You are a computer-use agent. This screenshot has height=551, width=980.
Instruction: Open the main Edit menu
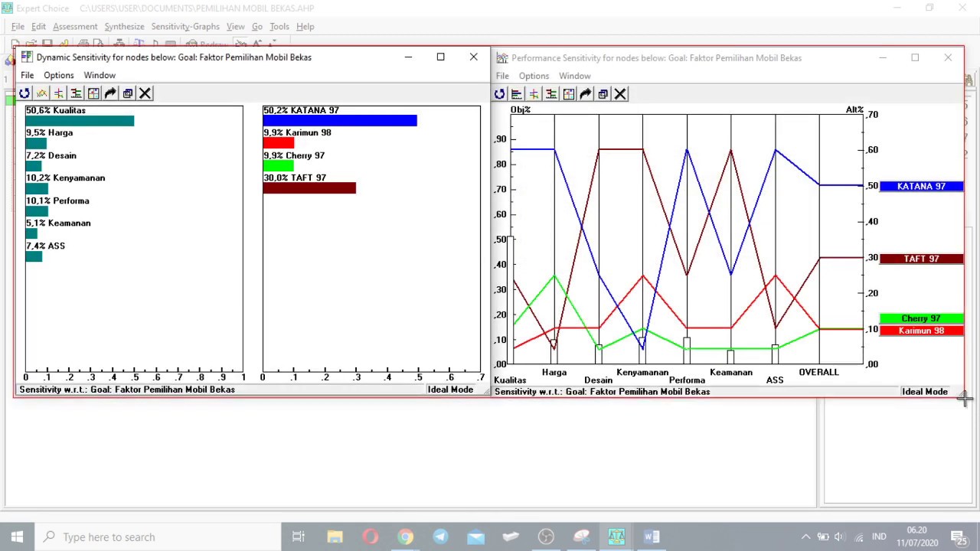pyautogui.click(x=38, y=26)
